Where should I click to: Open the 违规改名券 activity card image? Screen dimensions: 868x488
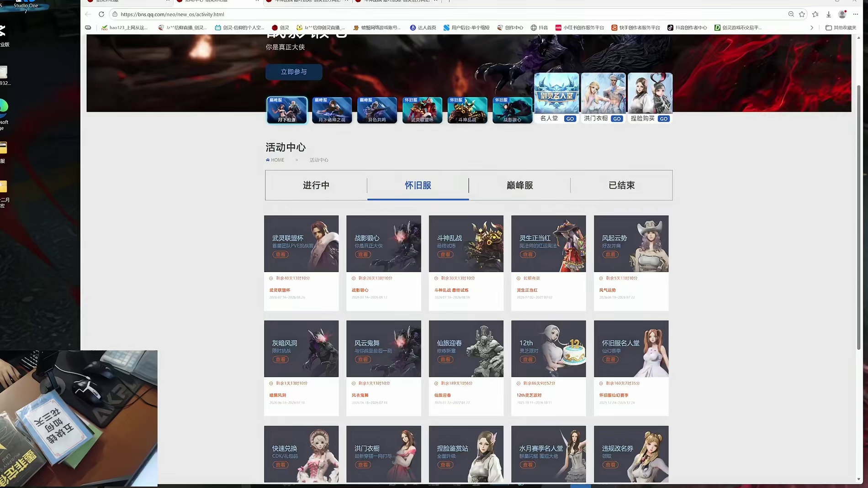click(631, 454)
